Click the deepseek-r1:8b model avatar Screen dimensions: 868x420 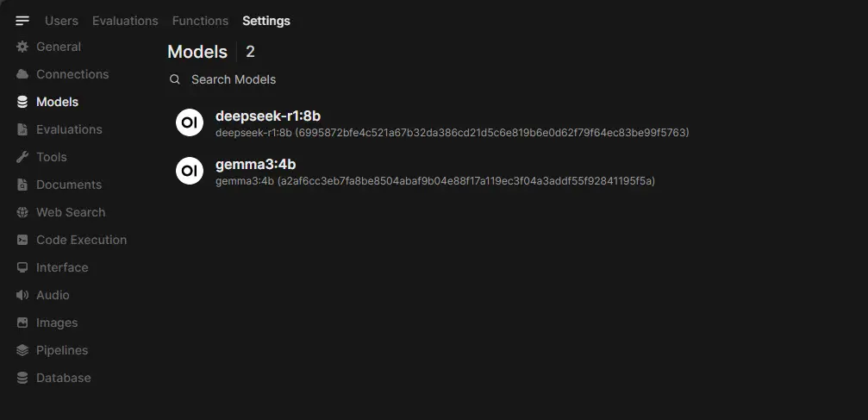pyautogui.click(x=190, y=122)
